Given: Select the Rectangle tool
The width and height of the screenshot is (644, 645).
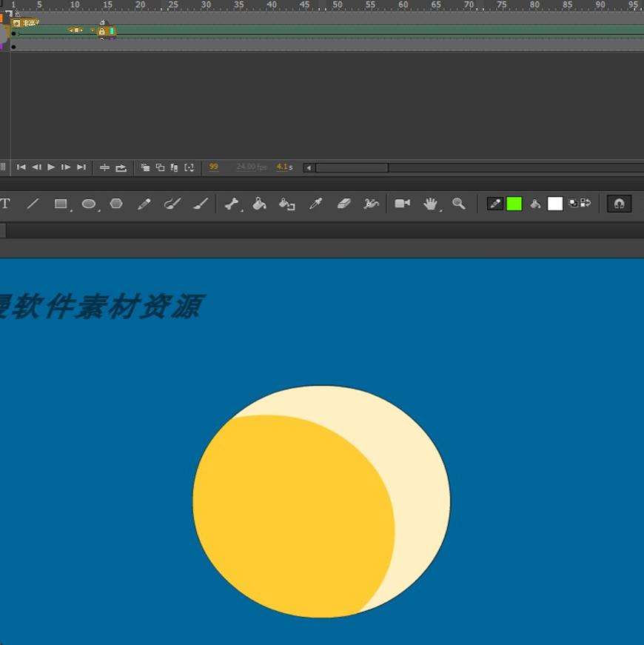Looking at the screenshot, I should (x=61, y=204).
